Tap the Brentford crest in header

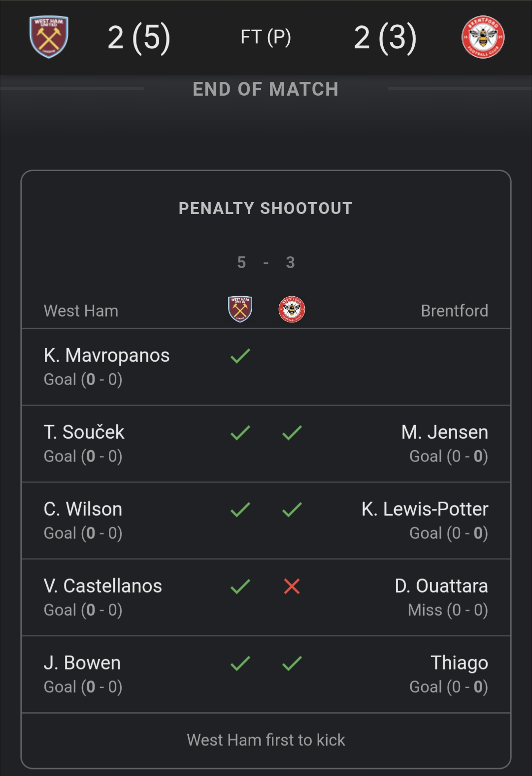coord(483,37)
